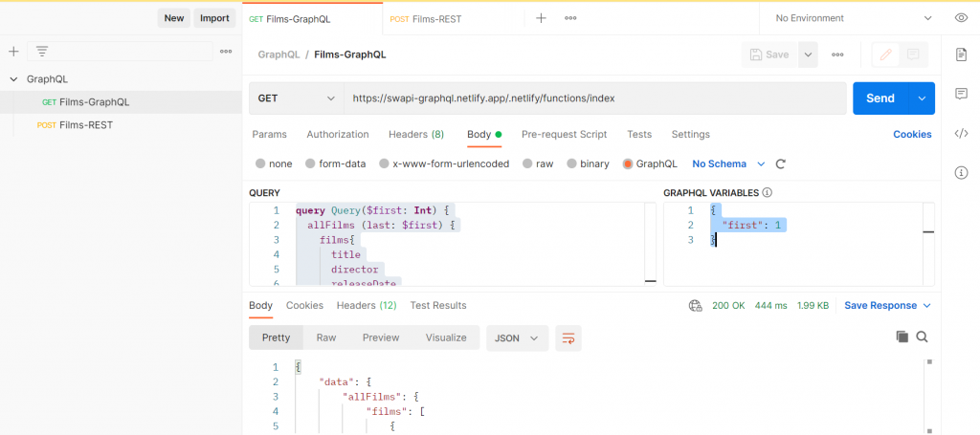Open HTTP method GET dropdown
The height and width of the screenshot is (435, 980).
(297, 98)
